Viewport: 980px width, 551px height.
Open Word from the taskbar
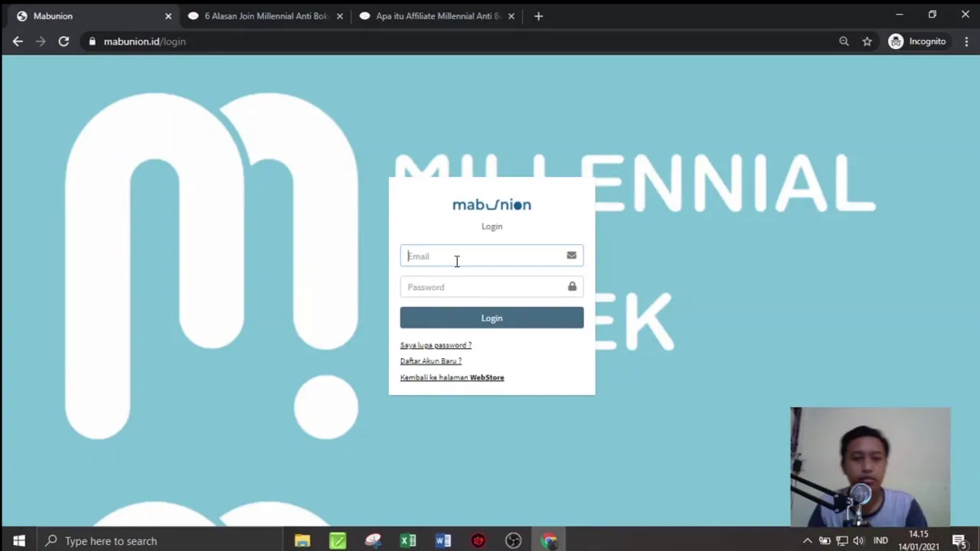(443, 541)
